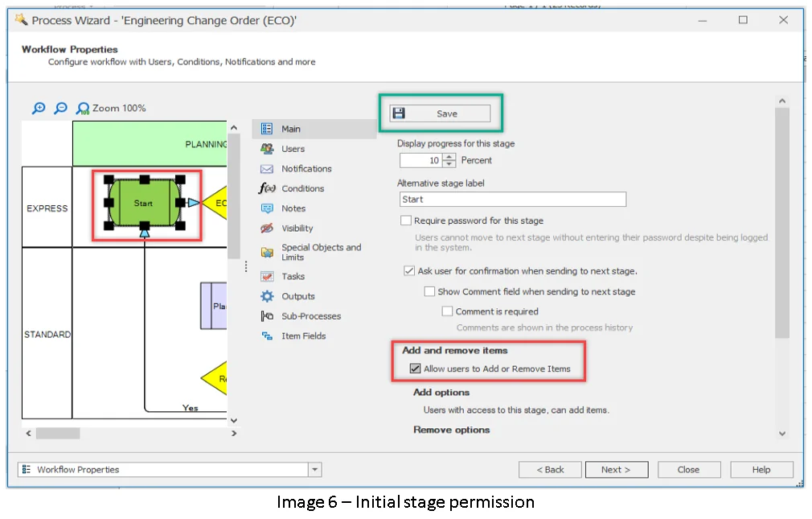Check Comment is required option
Viewport: 812px width, 519px height.
(447, 311)
